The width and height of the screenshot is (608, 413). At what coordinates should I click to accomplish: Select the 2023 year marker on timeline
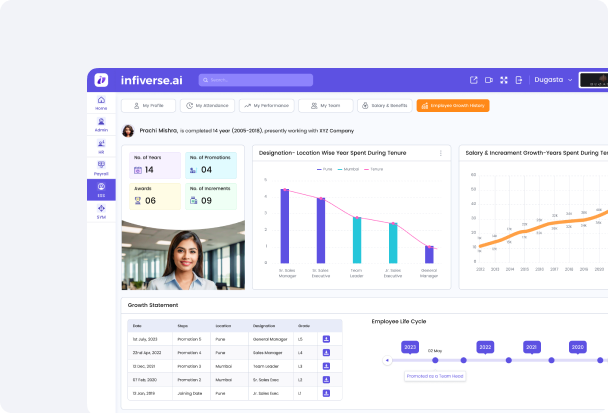point(410,347)
